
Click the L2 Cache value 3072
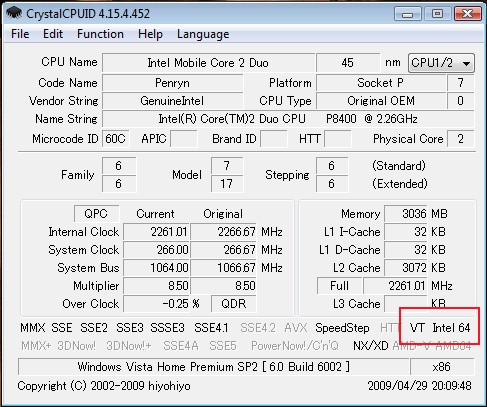(406, 268)
